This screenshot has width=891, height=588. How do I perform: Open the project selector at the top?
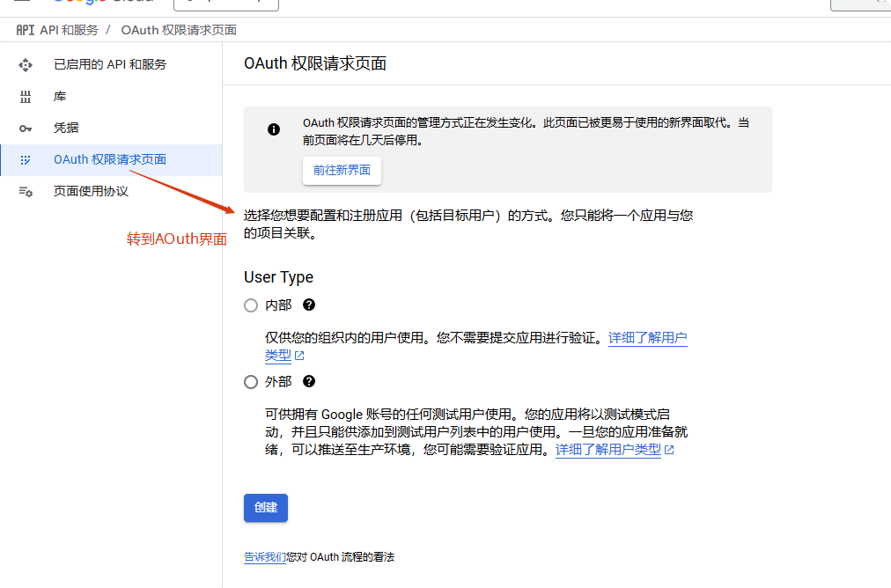[226, 4]
